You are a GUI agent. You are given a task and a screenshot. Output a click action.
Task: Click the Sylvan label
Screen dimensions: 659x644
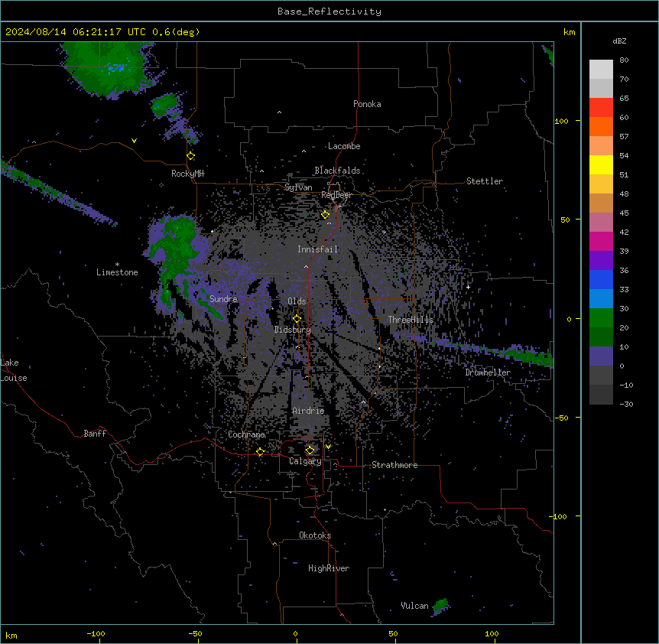(298, 187)
